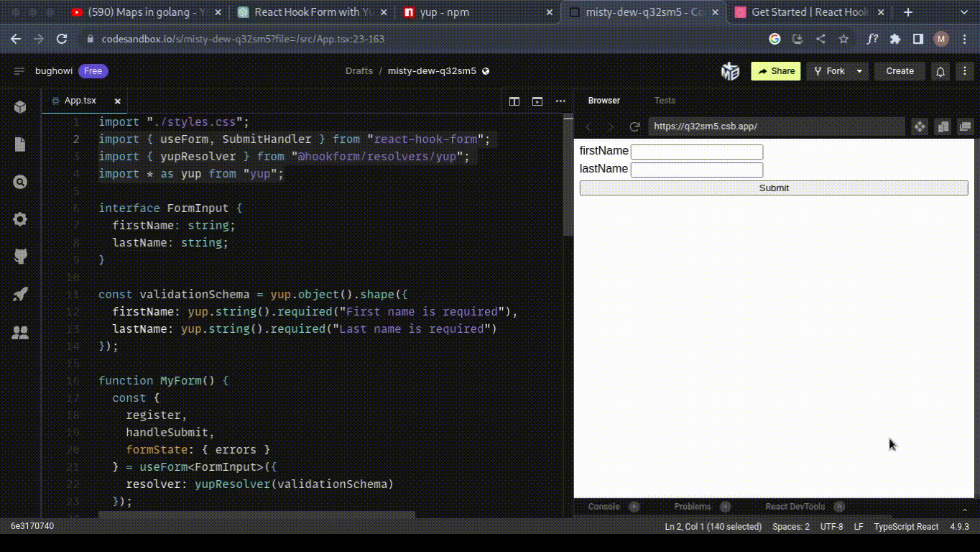This screenshot has height=552, width=980.
Task: Open the CodeSandbox hamburger menu
Action: coord(19,71)
